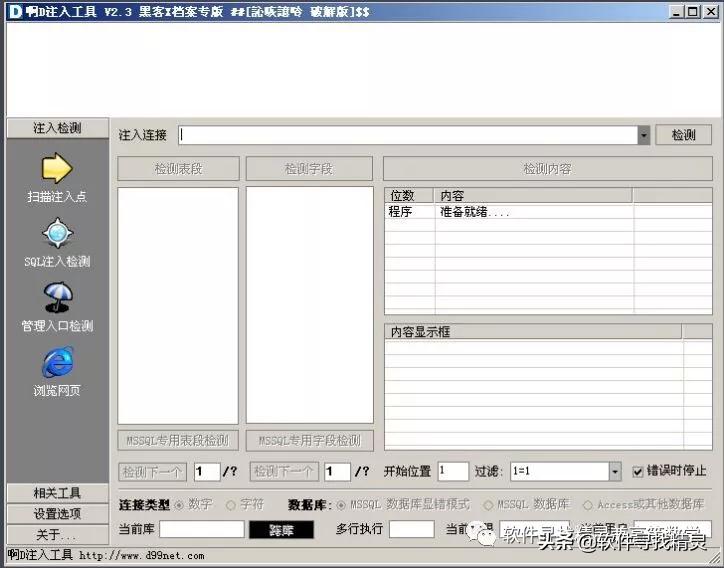The width and height of the screenshot is (724, 568).
Task: Click the 位数 column header
Action: coord(409,195)
